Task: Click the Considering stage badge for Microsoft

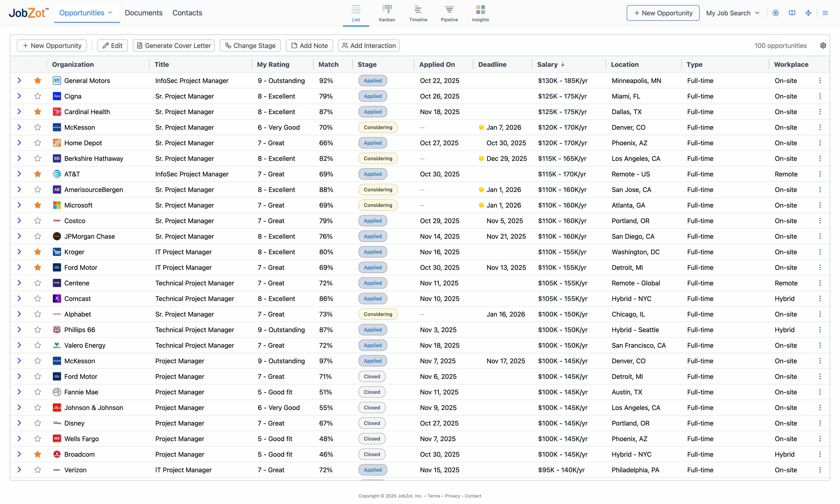Action: 378,205
